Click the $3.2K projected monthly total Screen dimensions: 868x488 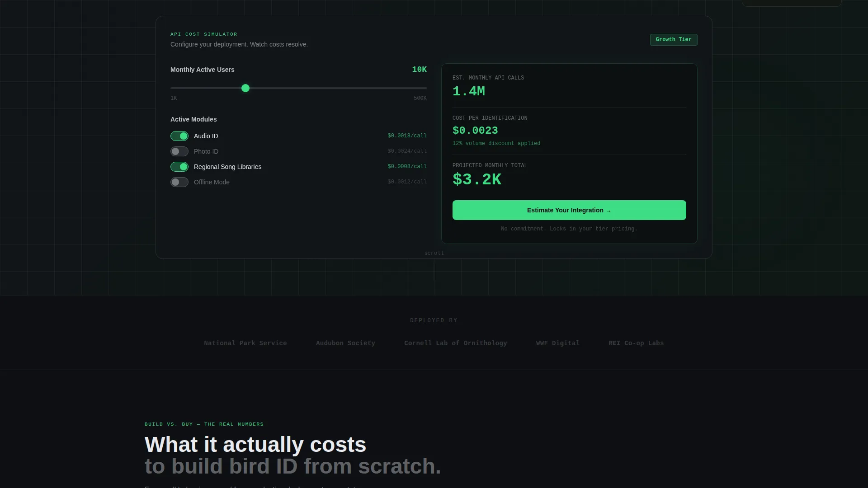(477, 180)
